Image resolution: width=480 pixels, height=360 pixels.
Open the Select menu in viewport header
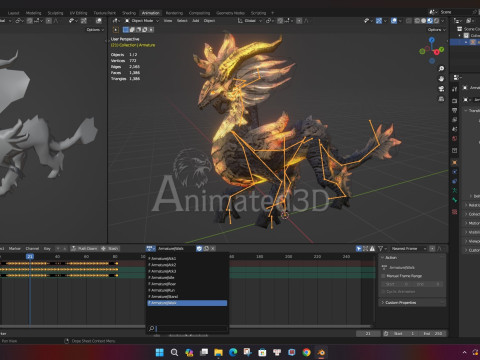182,21
